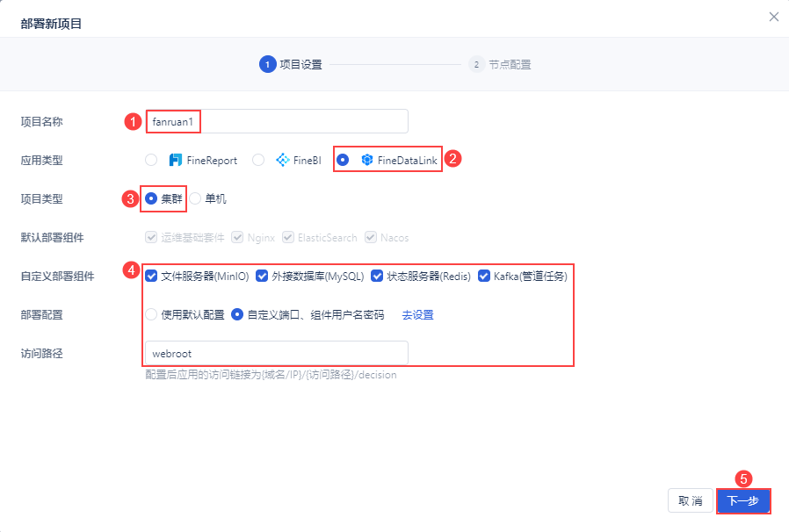
Task: Click the 访问路径 label
Action: 42,354
